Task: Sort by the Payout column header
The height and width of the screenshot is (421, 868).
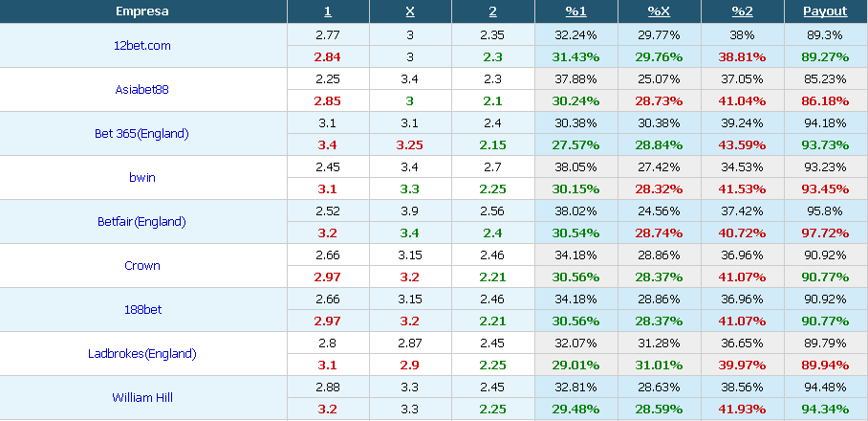Action: click(825, 11)
